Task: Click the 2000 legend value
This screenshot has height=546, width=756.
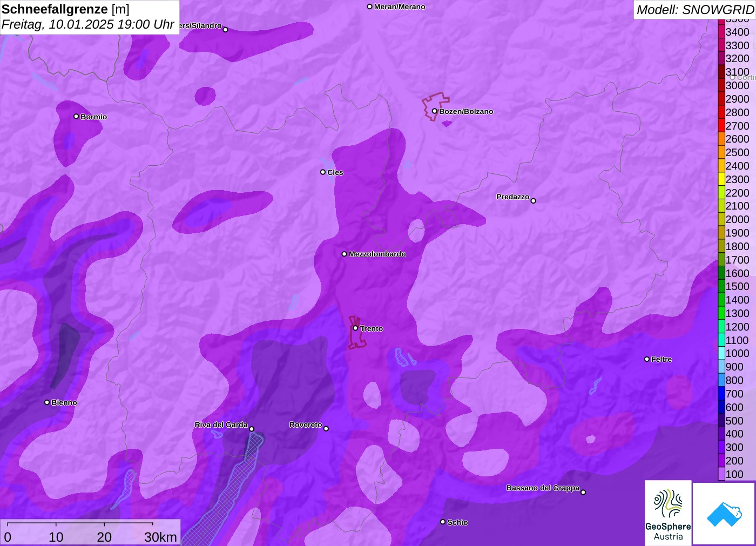Action: [737, 219]
